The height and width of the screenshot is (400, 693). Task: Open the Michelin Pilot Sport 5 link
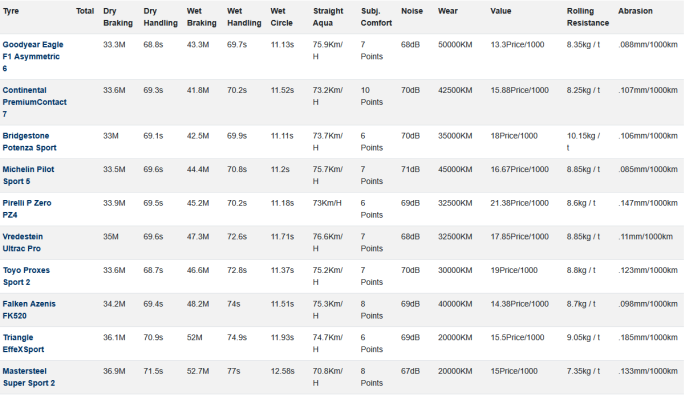tap(28, 175)
